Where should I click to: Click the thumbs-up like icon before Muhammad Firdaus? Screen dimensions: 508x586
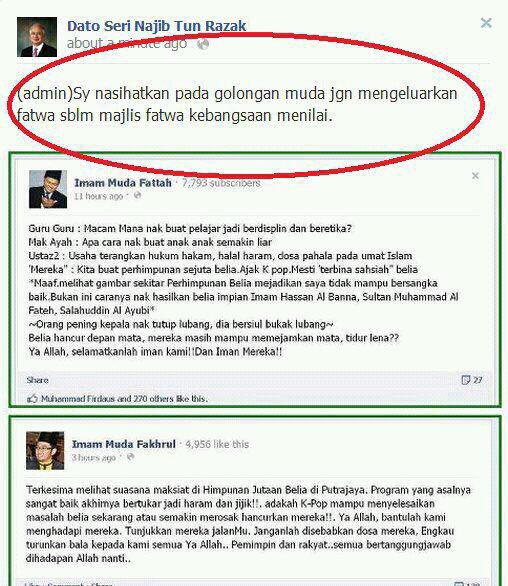pyautogui.click(x=32, y=399)
